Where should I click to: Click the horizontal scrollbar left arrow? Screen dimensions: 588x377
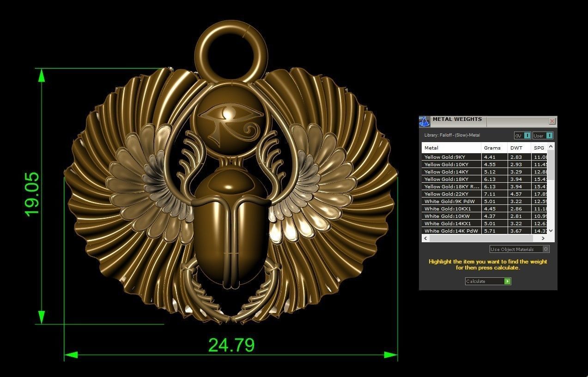coord(425,238)
